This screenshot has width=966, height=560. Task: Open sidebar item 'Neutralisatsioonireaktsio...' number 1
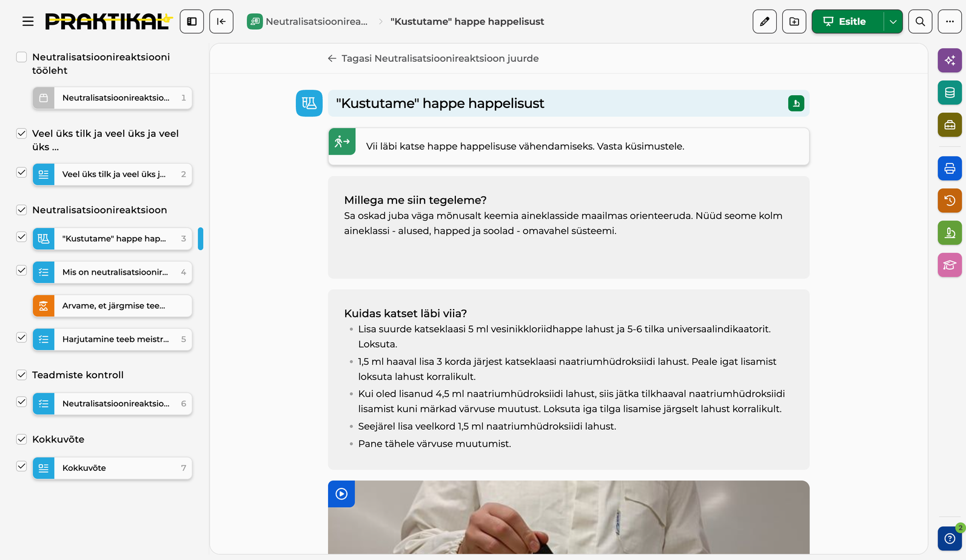tap(112, 98)
